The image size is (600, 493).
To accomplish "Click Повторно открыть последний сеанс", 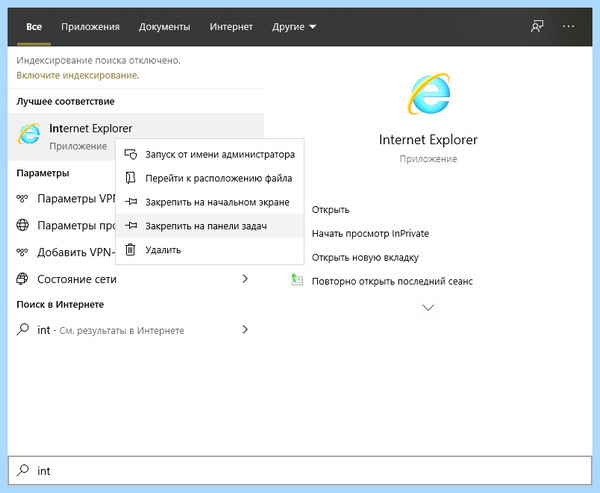I will pos(392,281).
